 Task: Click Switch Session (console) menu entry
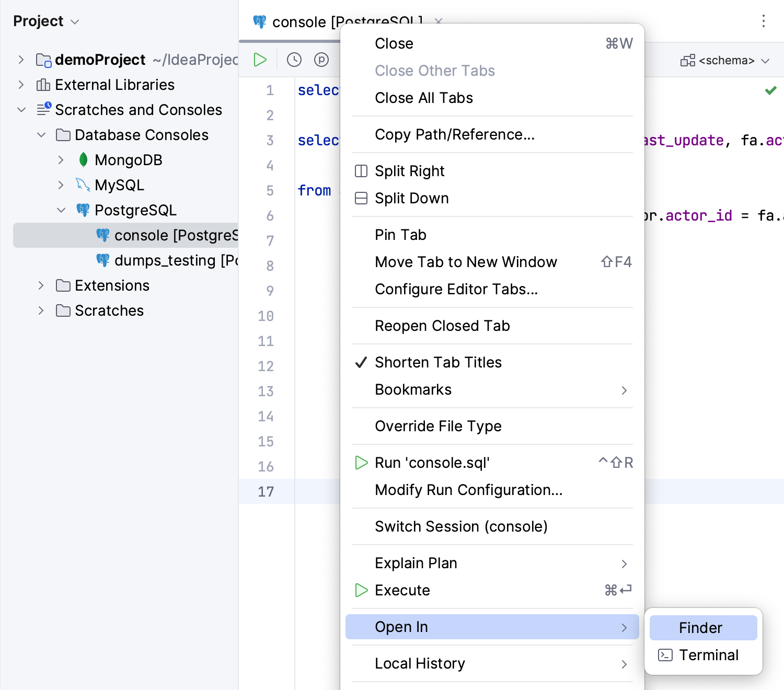[x=461, y=526]
